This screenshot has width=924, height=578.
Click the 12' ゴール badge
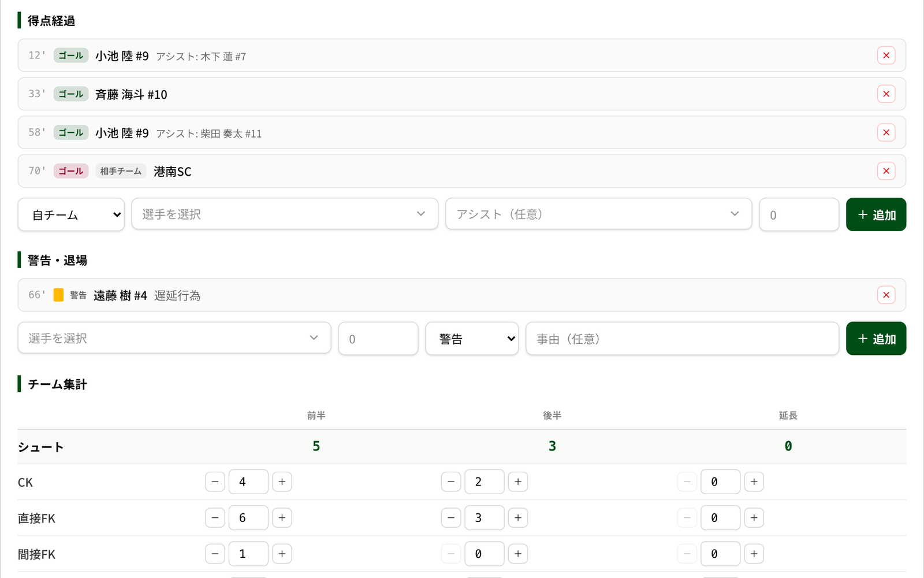71,55
